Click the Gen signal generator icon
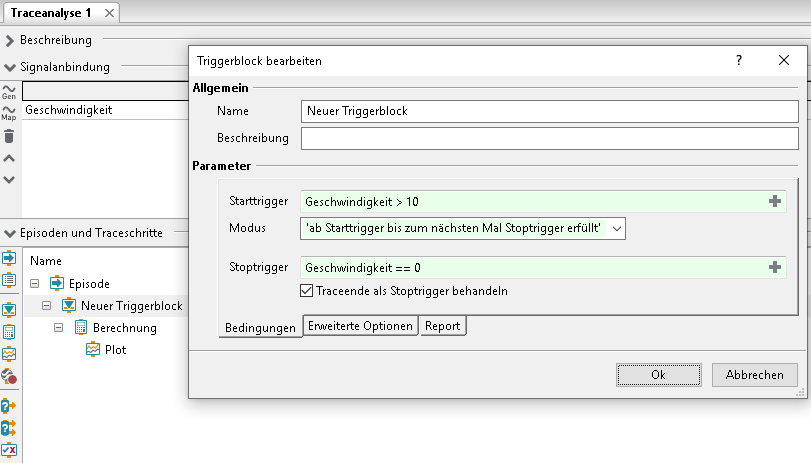This screenshot has height=463, width=811. click(x=9, y=92)
